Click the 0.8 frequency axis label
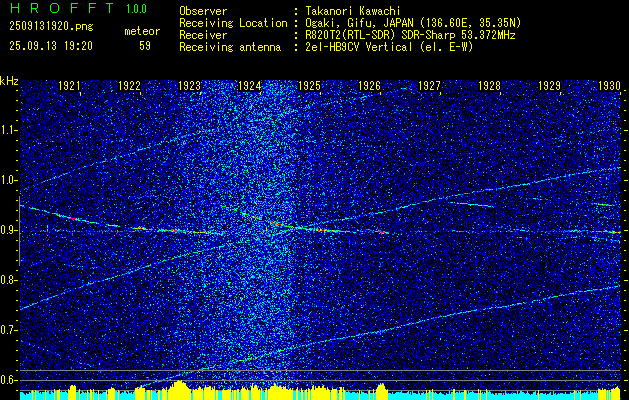This screenshot has height=400, width=629. click(x=8, y=280)
